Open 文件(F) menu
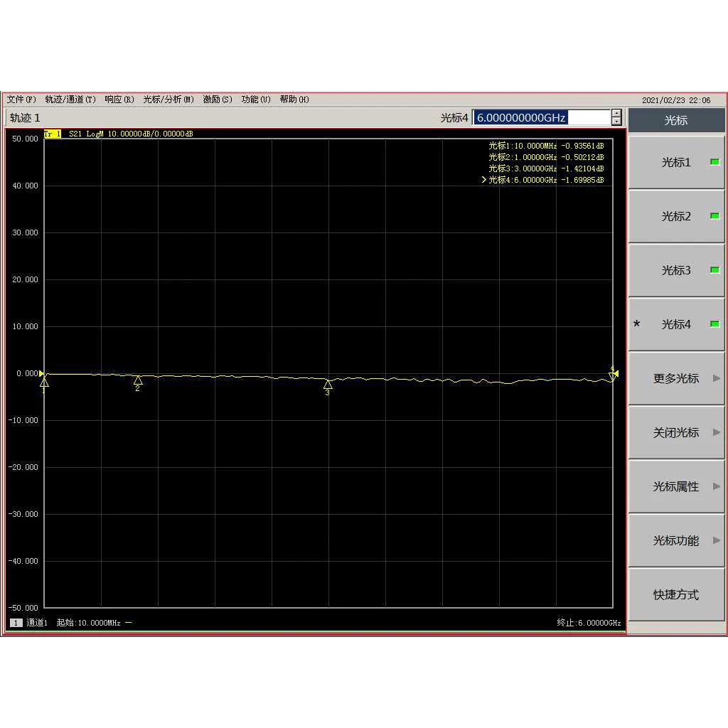This screenshot has width=728, height=728. coord(21,100)
